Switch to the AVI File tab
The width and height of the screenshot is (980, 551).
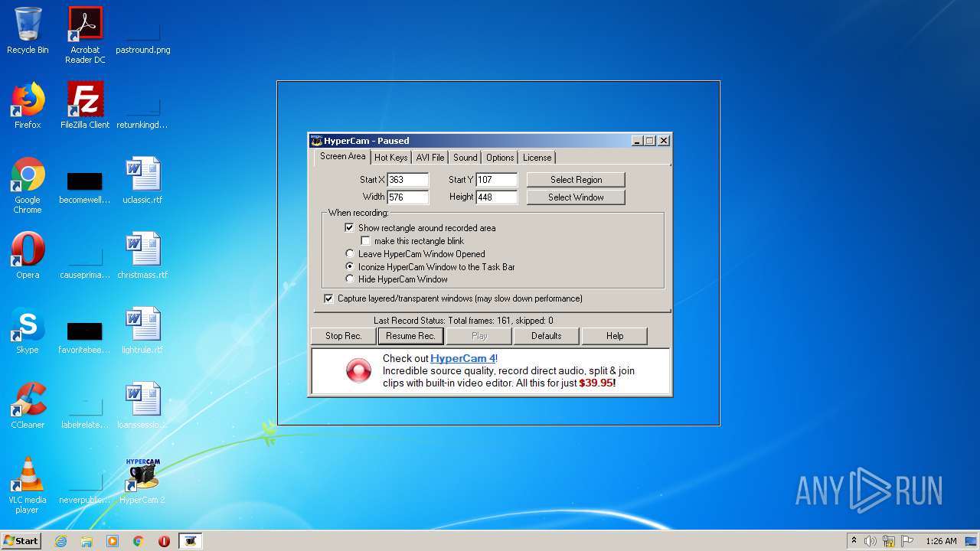430,158
